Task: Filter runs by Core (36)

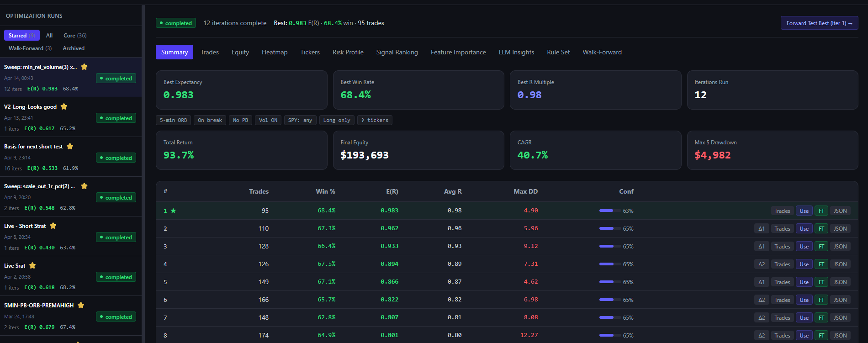Action: coord(75,35)
